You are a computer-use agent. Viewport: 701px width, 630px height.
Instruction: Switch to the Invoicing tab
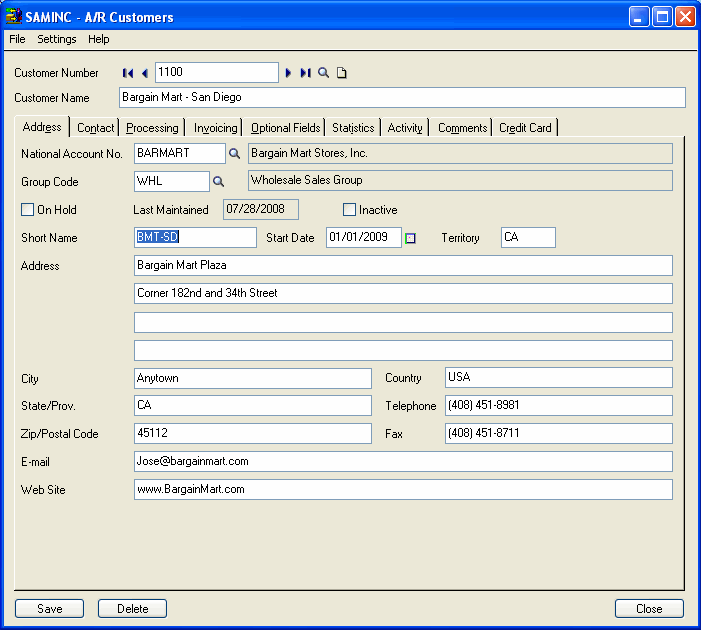(x=215, y=128)
